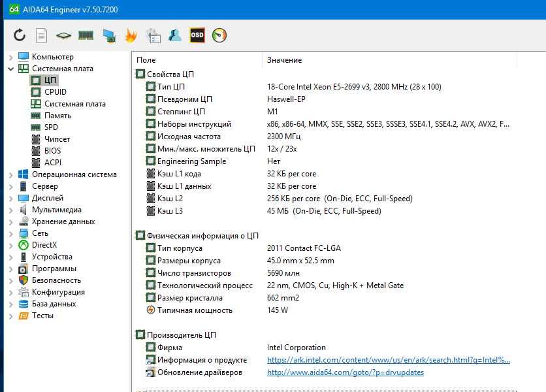Select the Тип ЦП row

point(326,87)
